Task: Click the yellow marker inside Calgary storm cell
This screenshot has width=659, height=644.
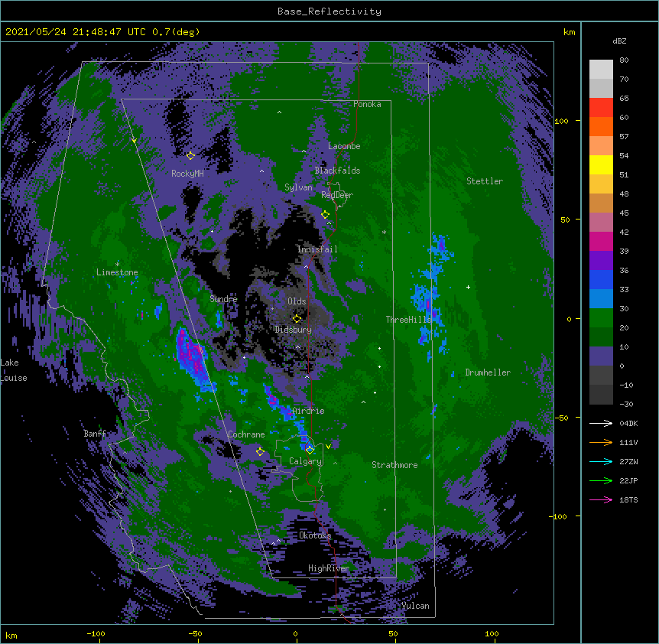Action: point(310,450)
